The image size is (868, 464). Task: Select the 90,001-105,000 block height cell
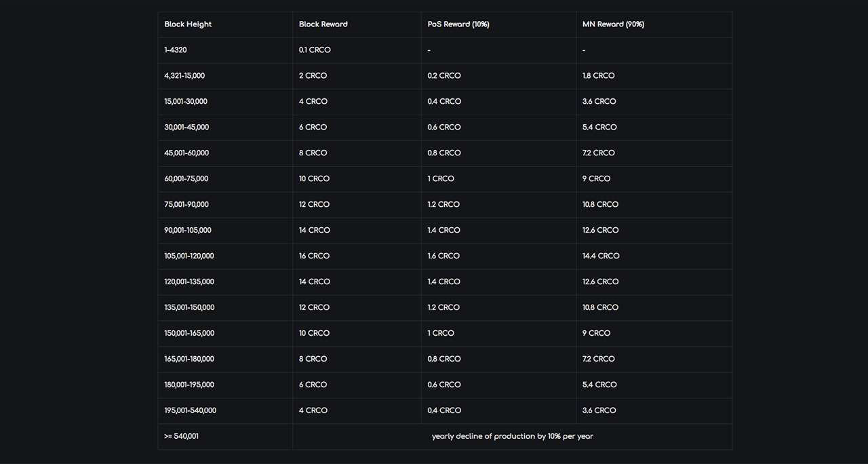(x=225, y=231)
